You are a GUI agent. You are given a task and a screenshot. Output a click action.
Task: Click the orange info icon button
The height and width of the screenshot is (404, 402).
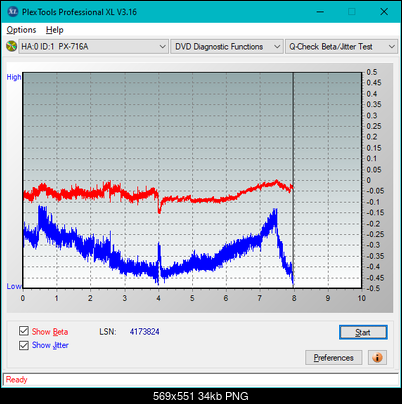tap(377, 358)
